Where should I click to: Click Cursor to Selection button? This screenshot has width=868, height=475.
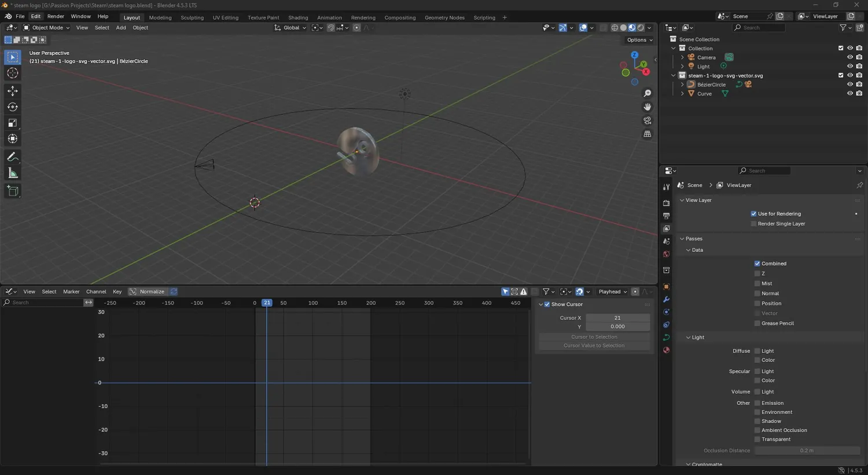pyautogui.click(x=594, y=337)
